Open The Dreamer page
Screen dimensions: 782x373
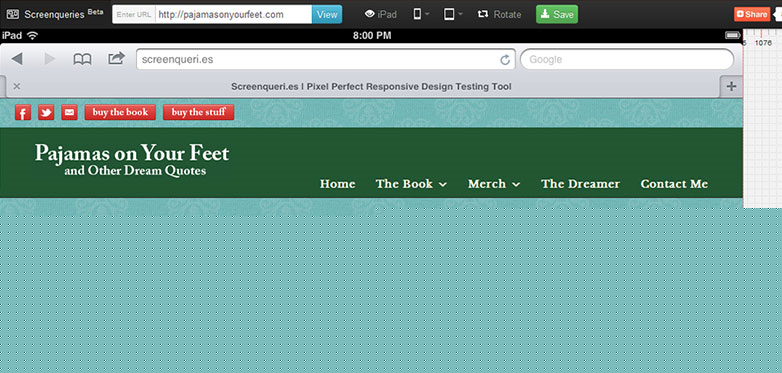click(581, 184)
